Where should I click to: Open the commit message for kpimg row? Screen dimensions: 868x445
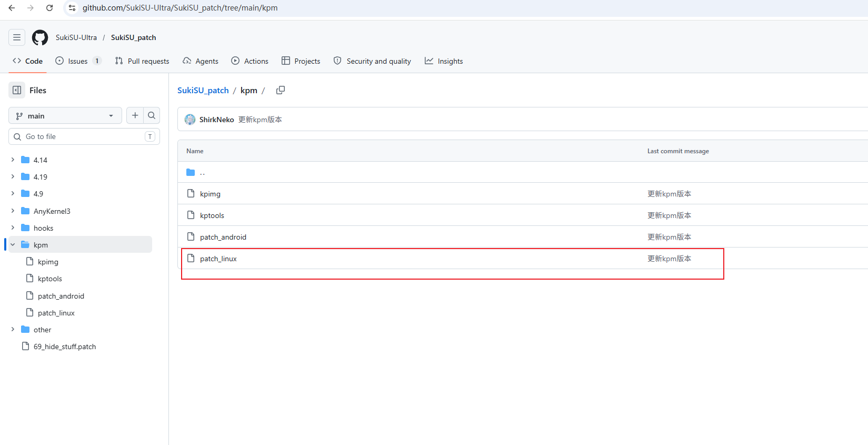pyautogui.click(x=669, y=194)
